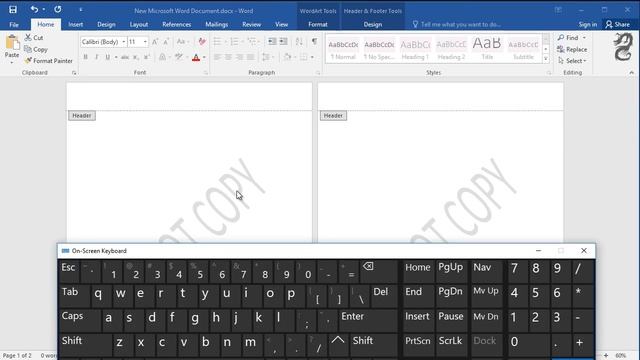Screen dimensions: 640x360
Task: Apply superscript formatting
Action: coord(147,57)
